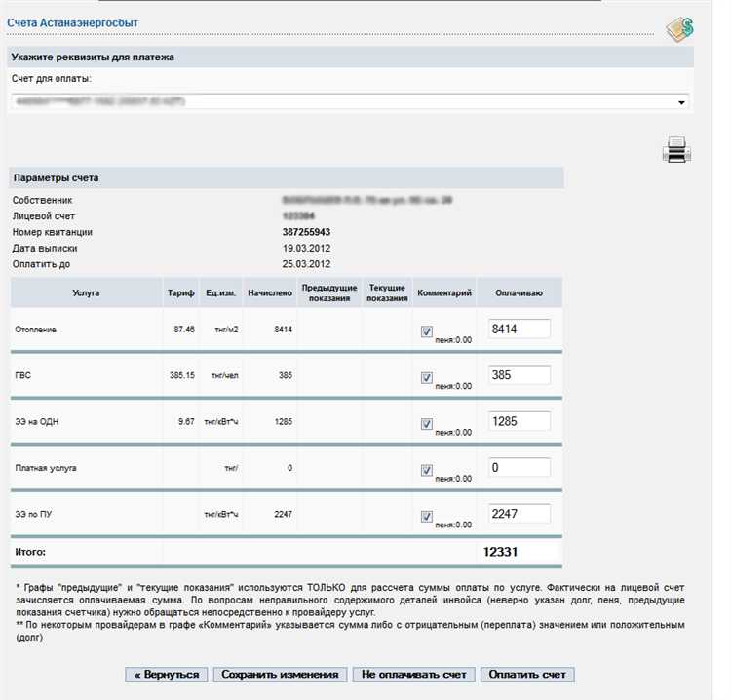731x700 pixels.
Task: Click the total amount 12331
Action: coord(500,552)
